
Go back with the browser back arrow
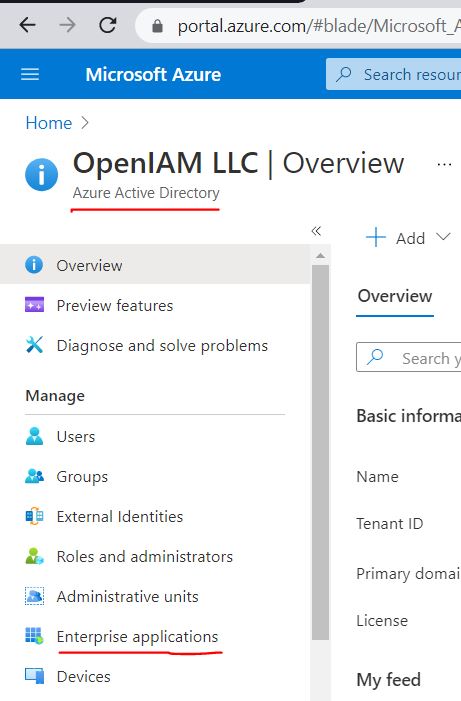(x=27, y=25)
